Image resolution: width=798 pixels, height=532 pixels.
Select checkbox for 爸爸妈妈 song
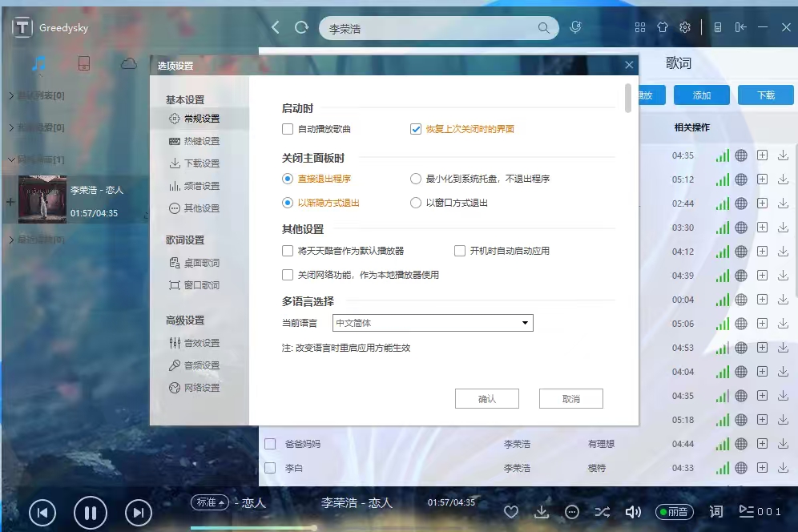click(x=270, y=444)
